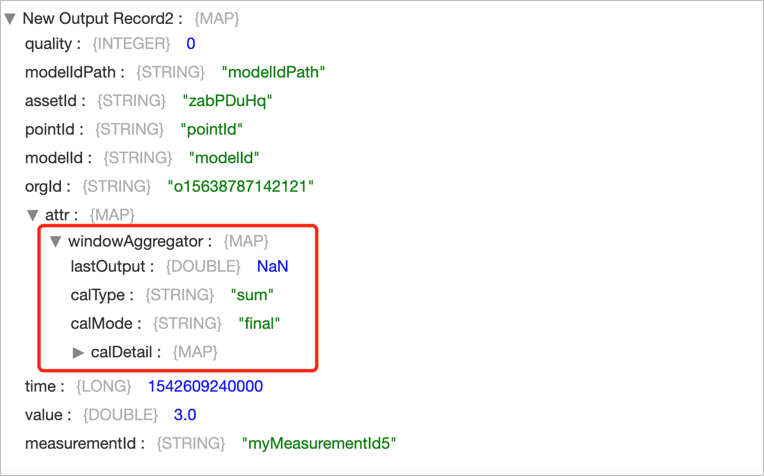Click the {STRING} tag beside calType
The height and width of the screenshot is (476, 764).
(179, 295)
